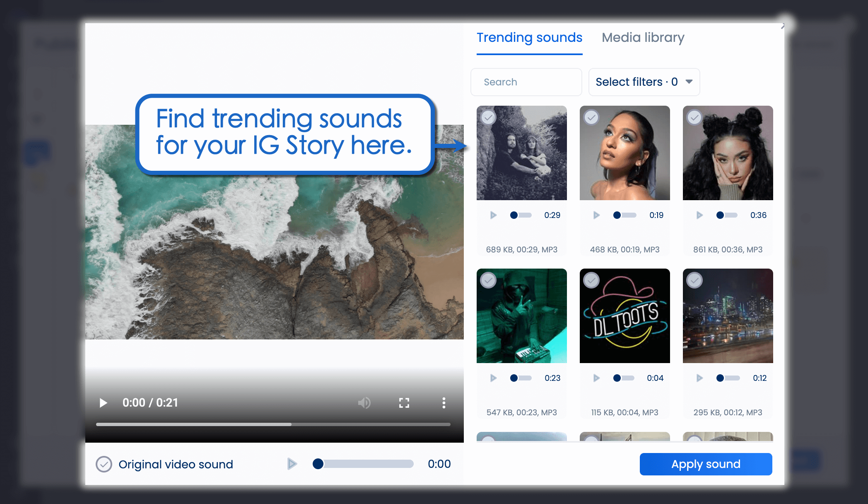The height and width of the screenshot is (504, 868).
Task: Toggle the Original video sound option
Action: click(105, 464)
